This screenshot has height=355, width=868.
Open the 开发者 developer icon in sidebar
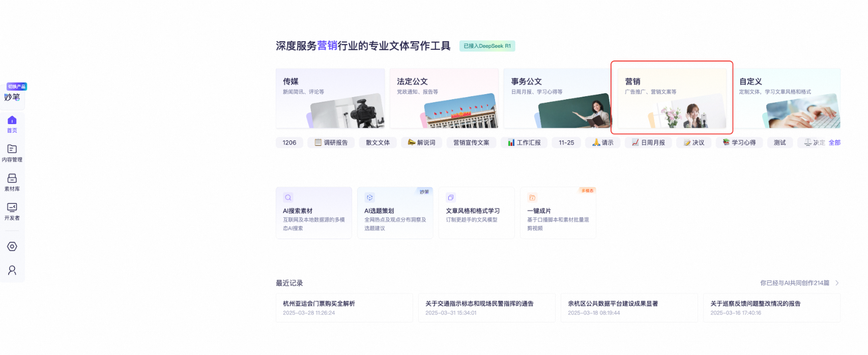[x=12, y=211]
